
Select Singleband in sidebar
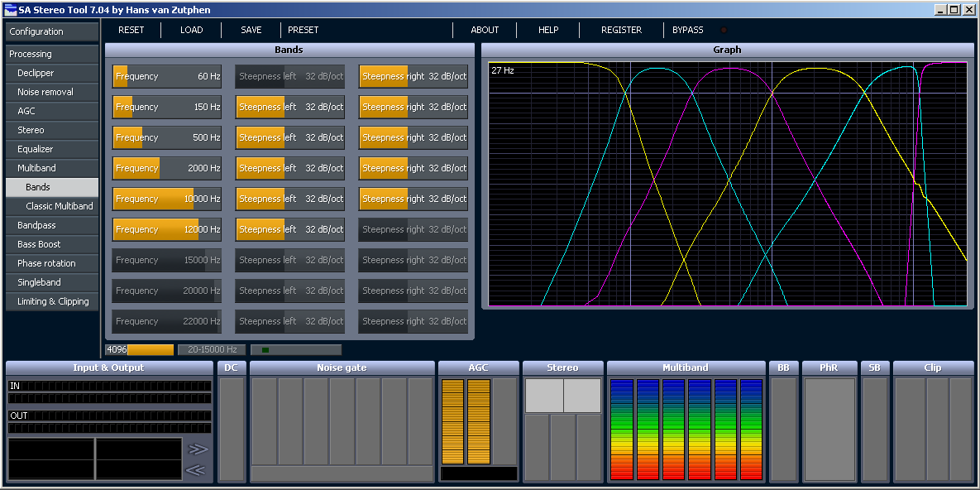point(52,282)
